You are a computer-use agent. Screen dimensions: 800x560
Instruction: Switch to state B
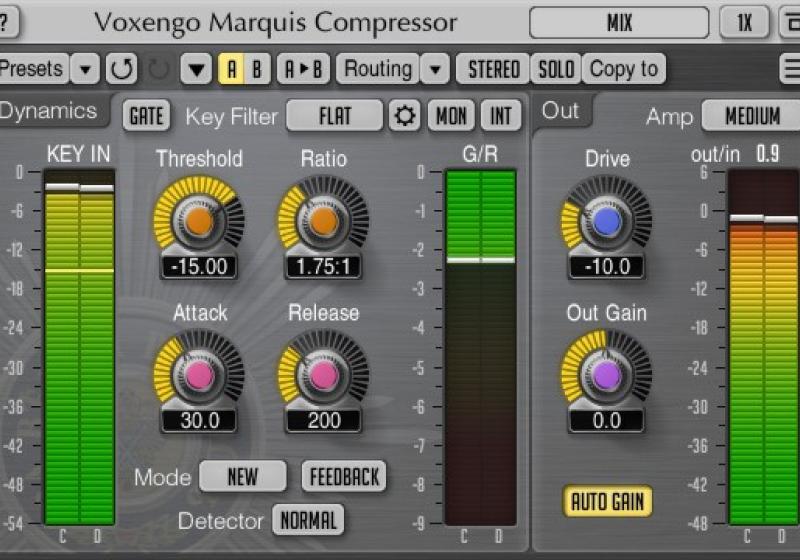coord(257,68)
